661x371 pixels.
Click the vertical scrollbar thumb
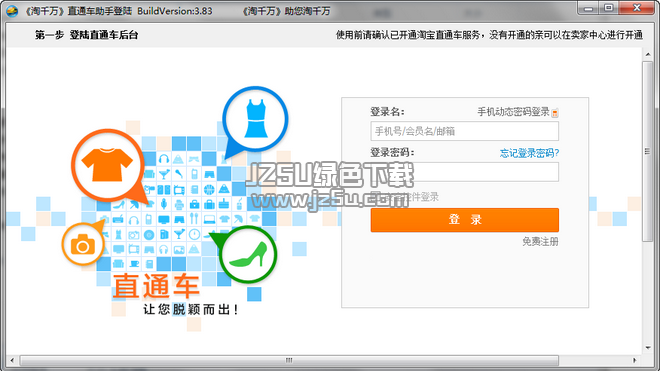tap(648, 151)
